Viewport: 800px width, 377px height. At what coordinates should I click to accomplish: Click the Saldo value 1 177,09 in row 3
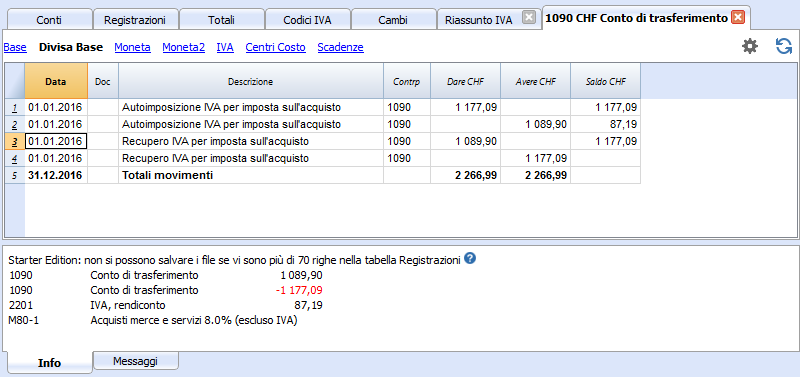point(606,141)
